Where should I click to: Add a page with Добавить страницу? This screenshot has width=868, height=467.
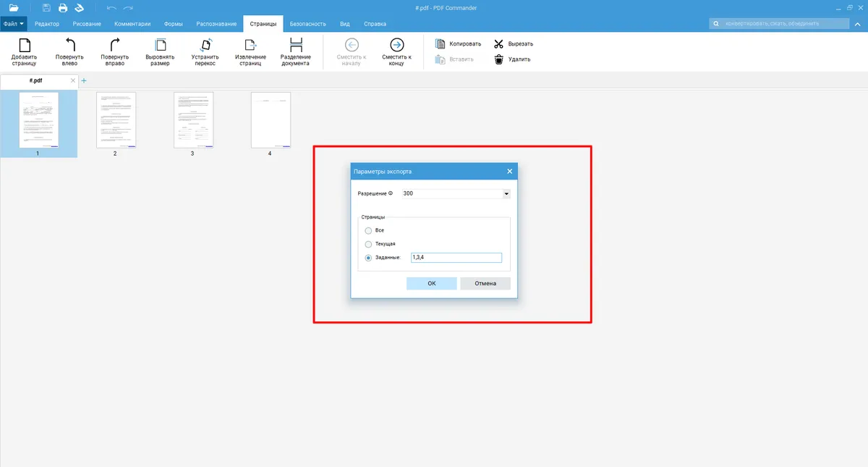pyautogui.click(x=25, y=51)
